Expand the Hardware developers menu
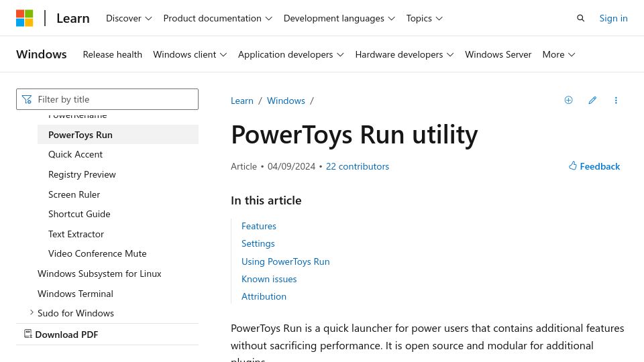 [x=404, y=54]
